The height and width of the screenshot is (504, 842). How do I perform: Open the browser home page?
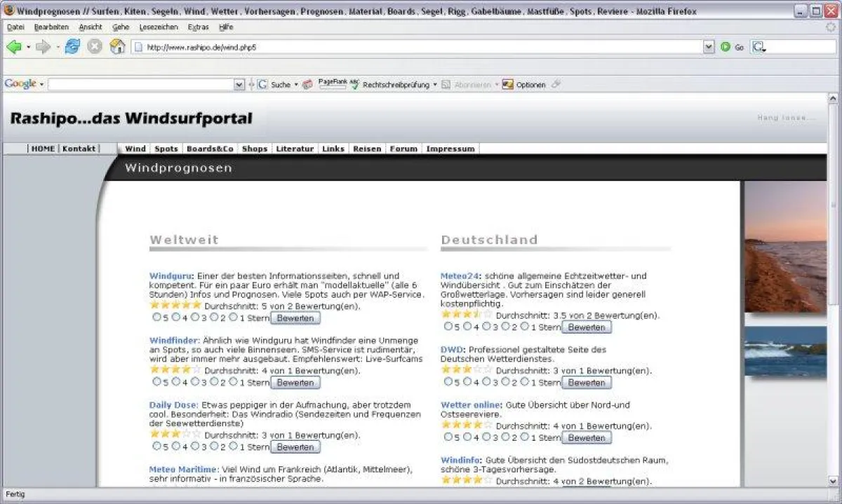[115, 47]
